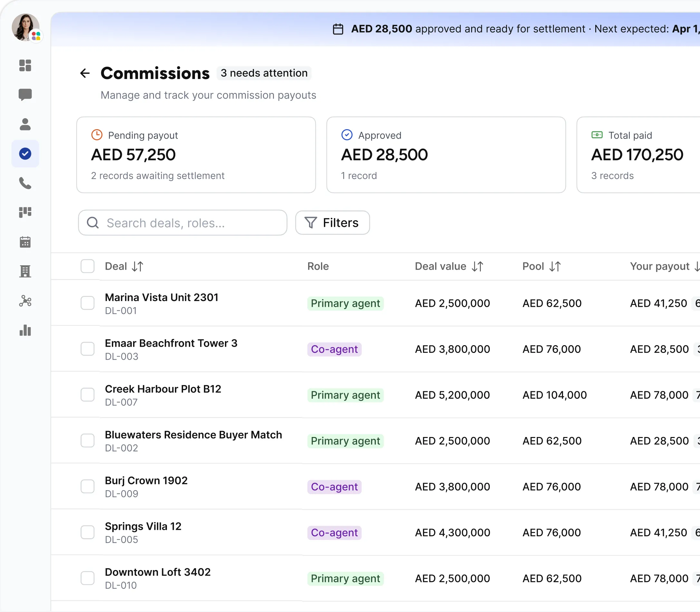
Task: Click Primary agent tag for Bluewaters Residence
Action: [345, 441]
